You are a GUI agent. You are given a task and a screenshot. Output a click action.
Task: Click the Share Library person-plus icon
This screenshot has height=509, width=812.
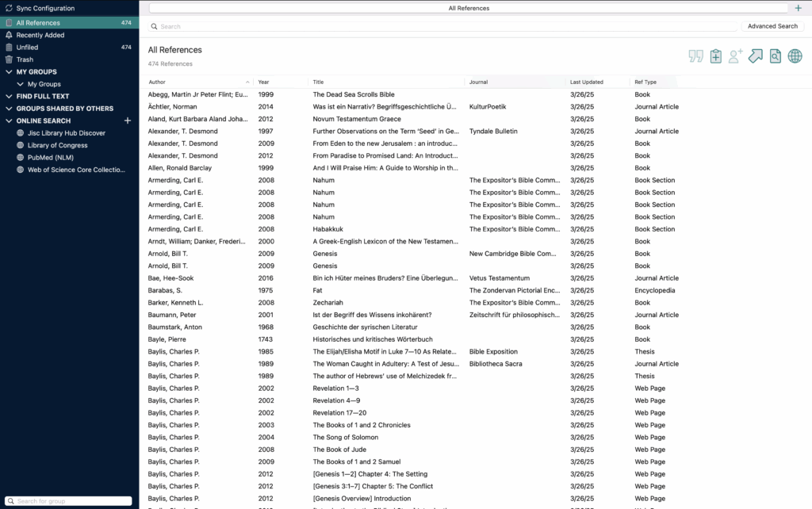(736, 55)
